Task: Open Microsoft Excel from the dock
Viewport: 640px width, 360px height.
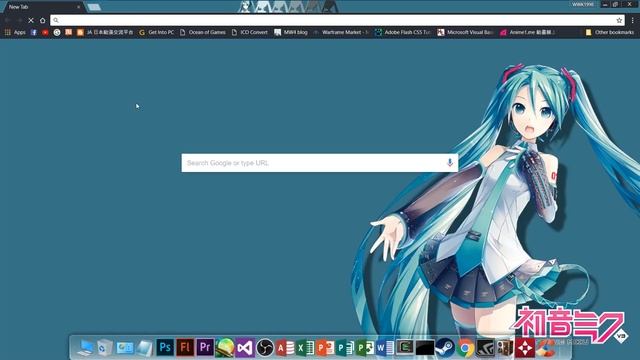Action: (305, 348)
